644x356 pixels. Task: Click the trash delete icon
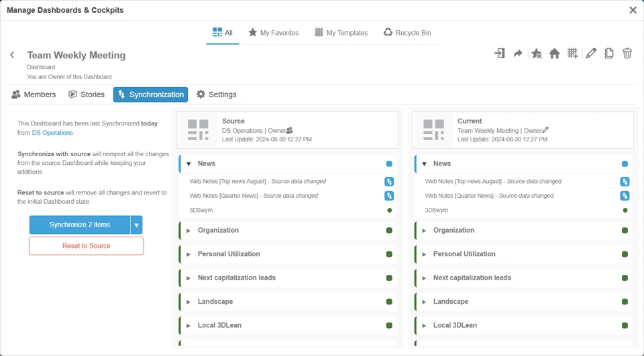click(627, 54)
